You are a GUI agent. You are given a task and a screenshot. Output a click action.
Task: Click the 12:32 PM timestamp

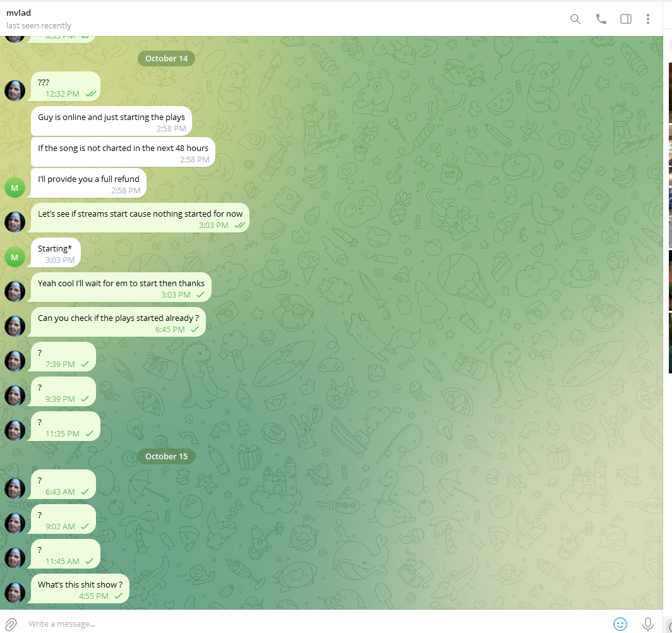click(x=63, y=94)
